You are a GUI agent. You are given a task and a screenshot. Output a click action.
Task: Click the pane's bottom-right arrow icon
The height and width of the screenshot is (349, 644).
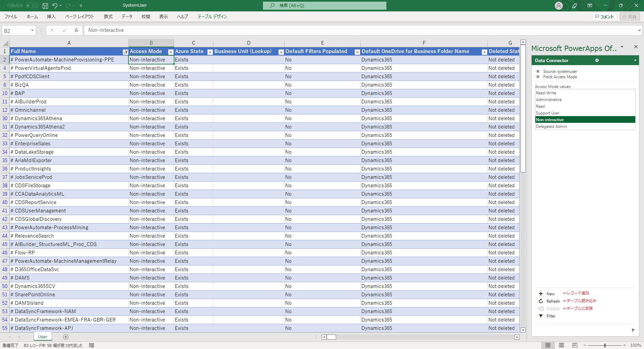click(x=633, y=330)
